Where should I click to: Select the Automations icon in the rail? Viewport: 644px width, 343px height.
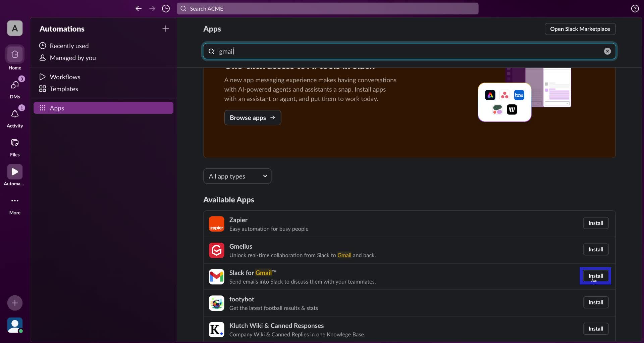tap(14, 175)
